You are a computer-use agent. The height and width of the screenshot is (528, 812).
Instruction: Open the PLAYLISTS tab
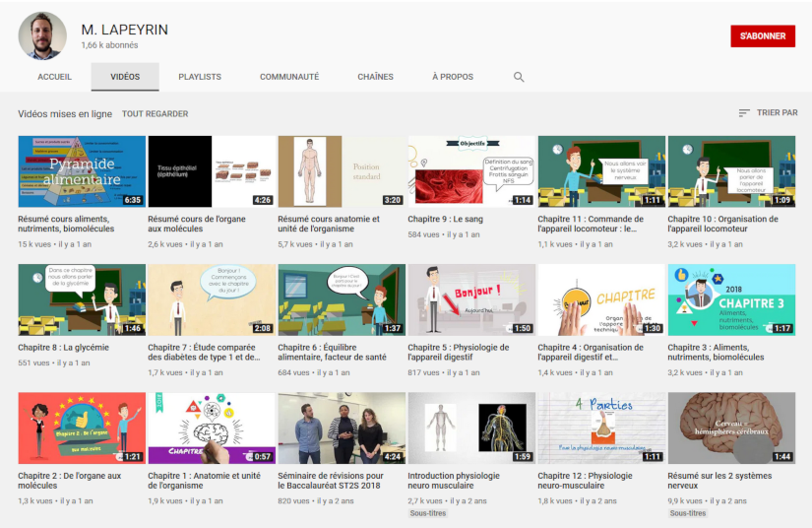point(200,77)
